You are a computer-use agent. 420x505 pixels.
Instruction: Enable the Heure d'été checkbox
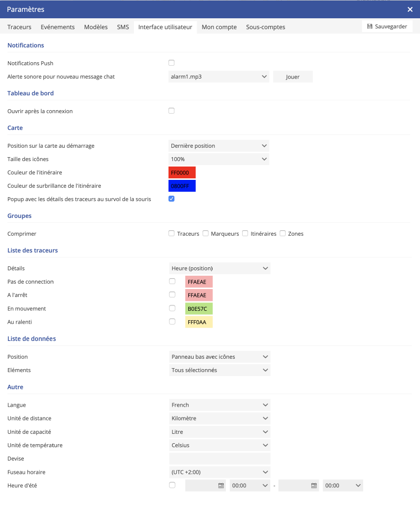pos(172,485)
